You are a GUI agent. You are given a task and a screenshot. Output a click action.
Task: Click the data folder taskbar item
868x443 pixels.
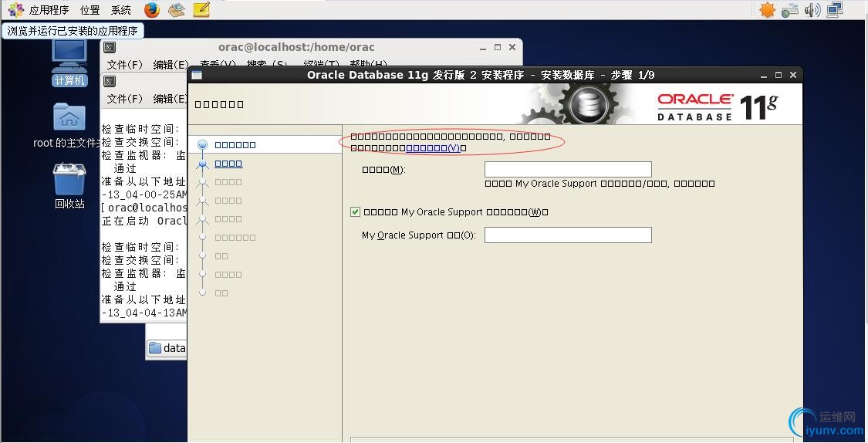tap(167, 348)
